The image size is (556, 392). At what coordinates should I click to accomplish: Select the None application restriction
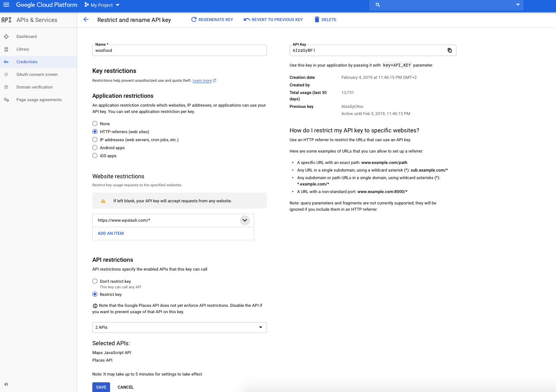[x=95, y=124]
